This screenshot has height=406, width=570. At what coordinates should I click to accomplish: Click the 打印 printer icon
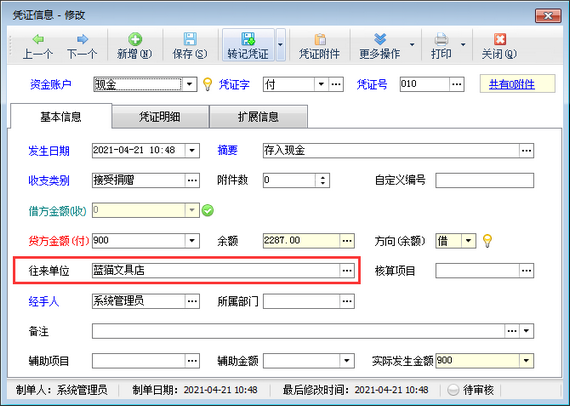point(441,39)
